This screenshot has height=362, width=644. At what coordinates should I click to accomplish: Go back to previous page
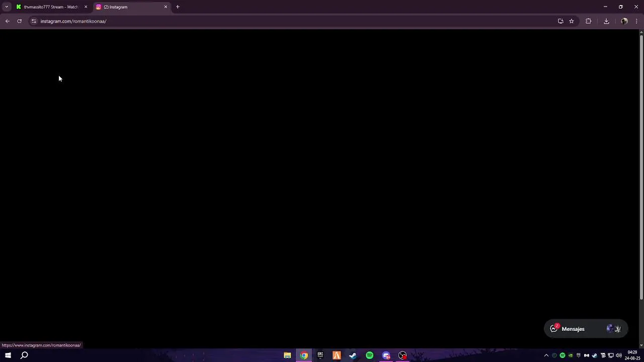8,21
